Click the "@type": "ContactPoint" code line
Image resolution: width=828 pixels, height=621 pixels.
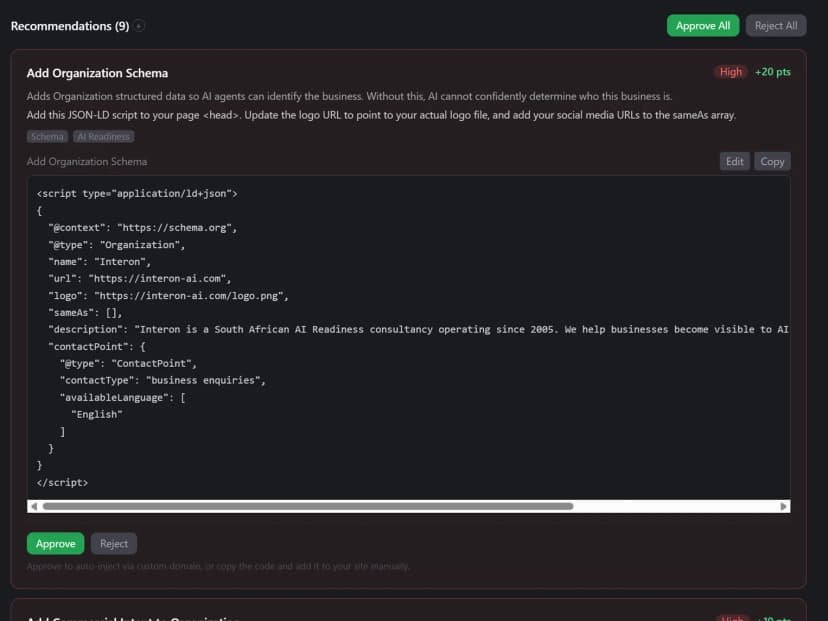coord(128,363)
